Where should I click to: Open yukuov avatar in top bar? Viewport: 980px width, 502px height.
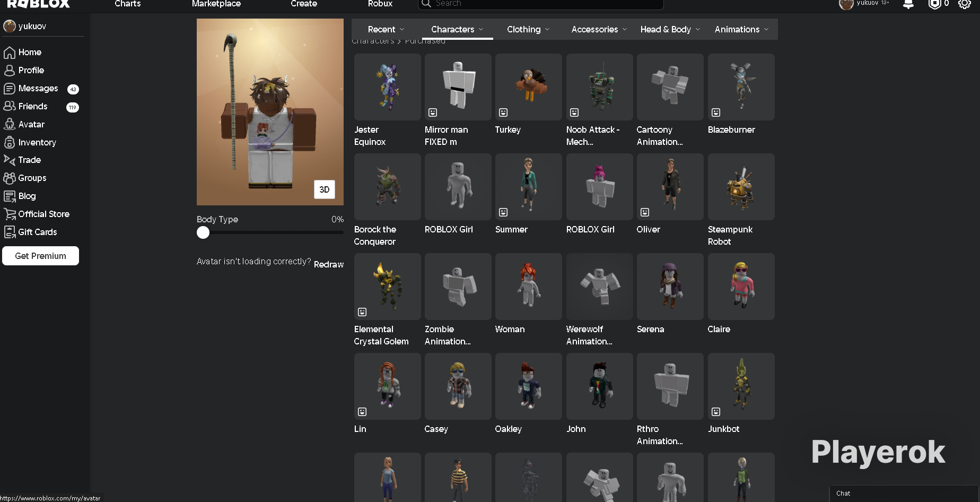pos(846,4)
